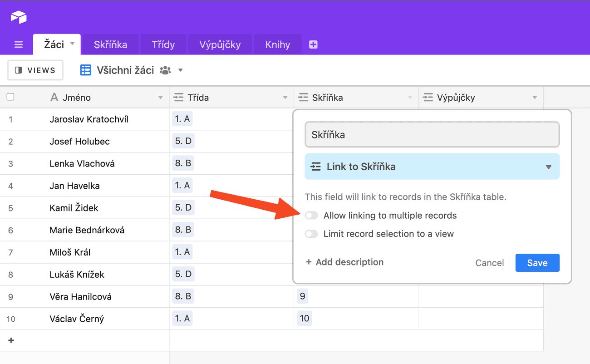Click the empty Výpůjčky cell for Věra Hanilcová
This screenshot has height=364, width=590.
(481, 297)
